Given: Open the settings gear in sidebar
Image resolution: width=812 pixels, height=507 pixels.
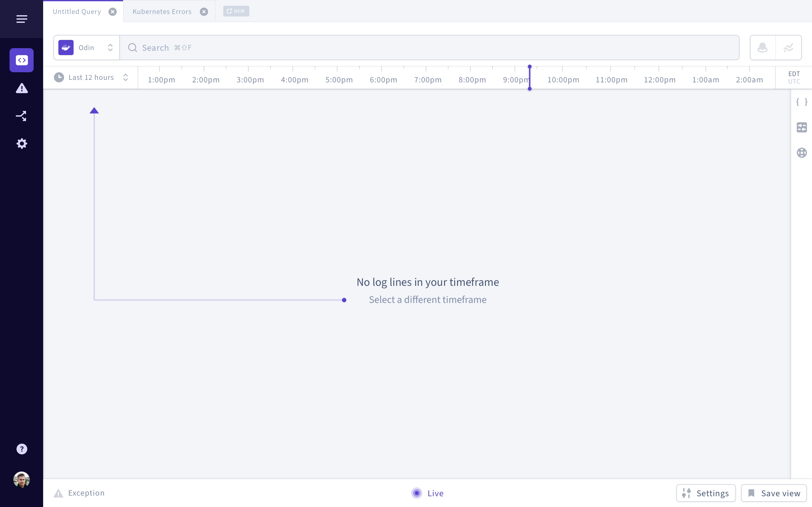Looking at the screenshot, I should click(x=22, y=144).
